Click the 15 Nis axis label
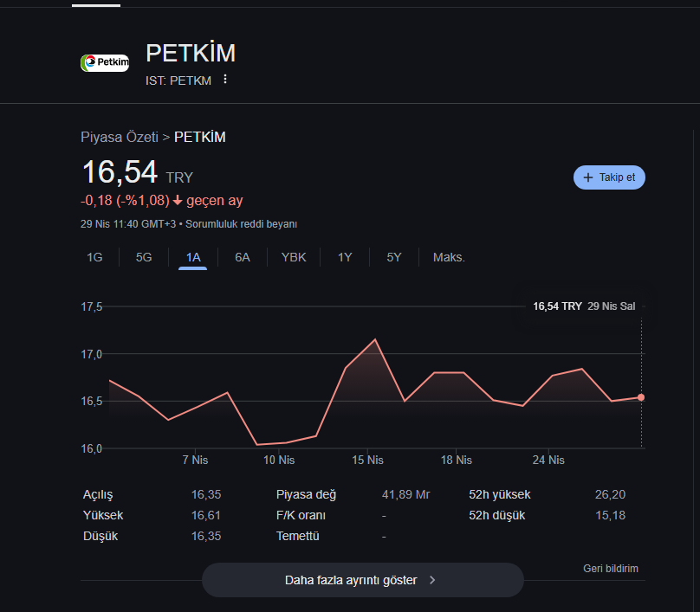 pos(367,460)
